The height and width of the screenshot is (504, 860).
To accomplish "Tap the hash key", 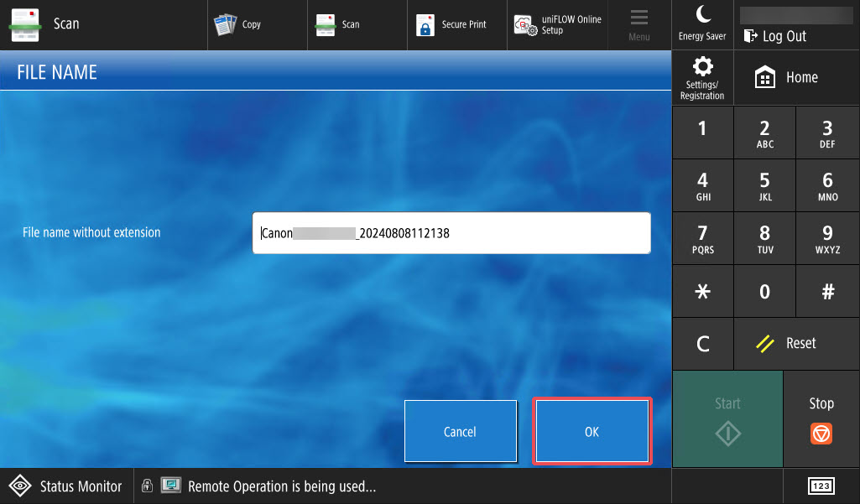I will click(x=827, y=291).
